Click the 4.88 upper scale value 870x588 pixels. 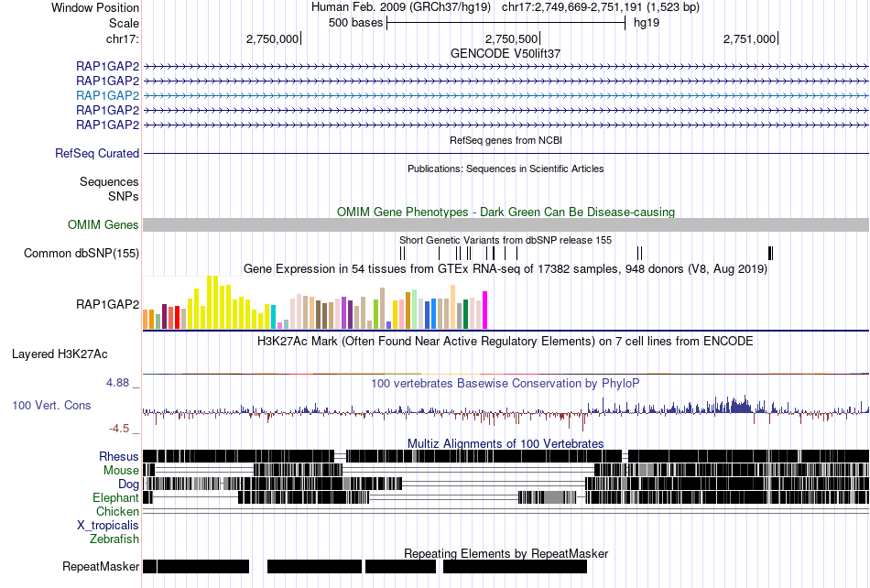[117, 382]
